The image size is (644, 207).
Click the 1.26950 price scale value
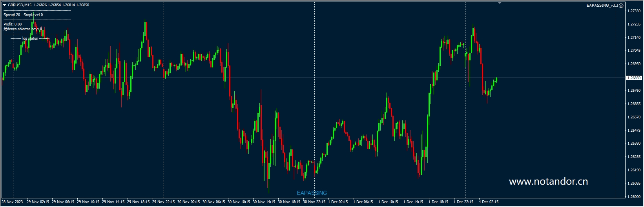pos(634,64)
